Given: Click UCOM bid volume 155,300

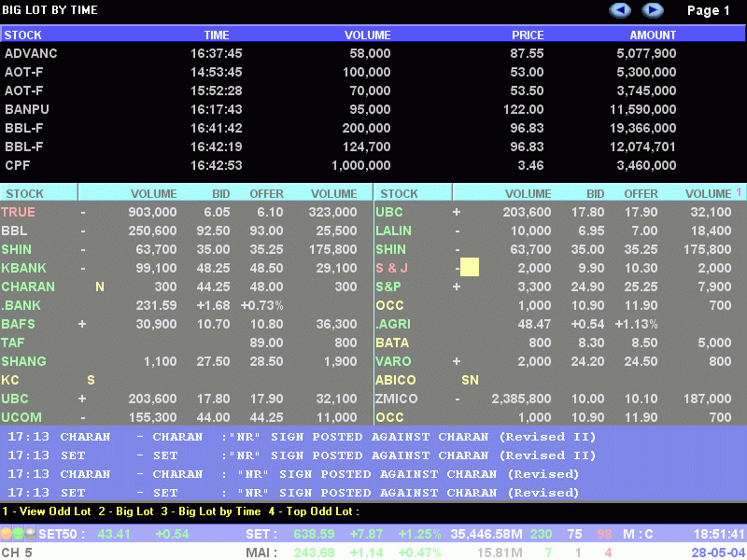Looking at the screenshot, I should (152, 417).
